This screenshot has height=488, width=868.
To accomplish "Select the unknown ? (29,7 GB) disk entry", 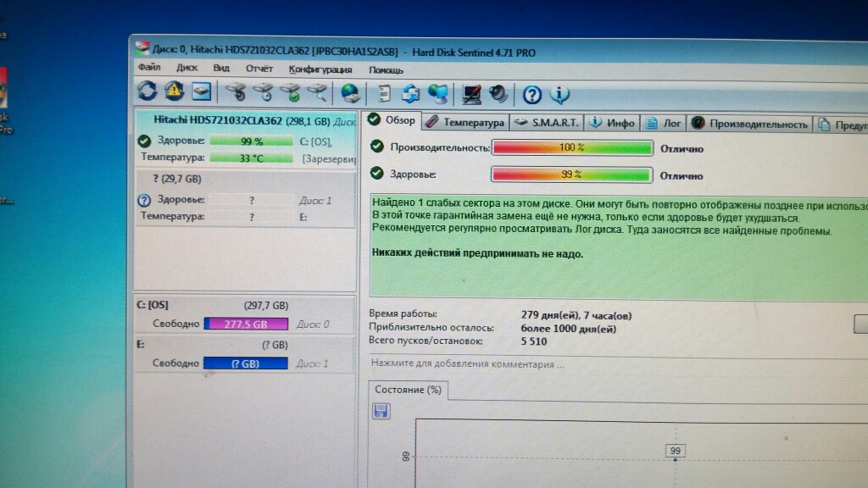I will [246, 198].
